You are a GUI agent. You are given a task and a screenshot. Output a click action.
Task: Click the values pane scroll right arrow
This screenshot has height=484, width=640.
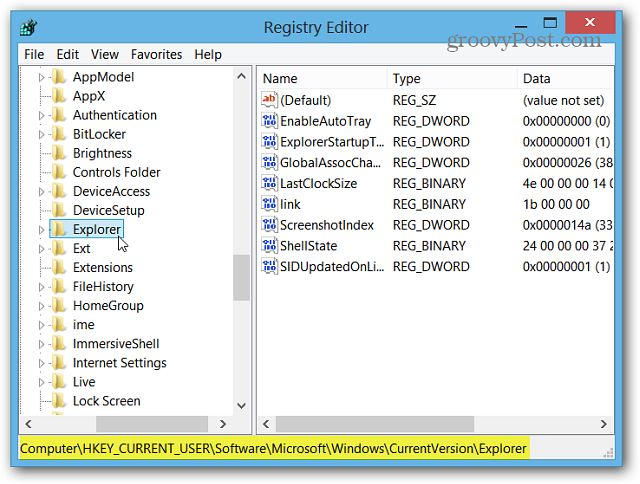(x=603, y=424)
